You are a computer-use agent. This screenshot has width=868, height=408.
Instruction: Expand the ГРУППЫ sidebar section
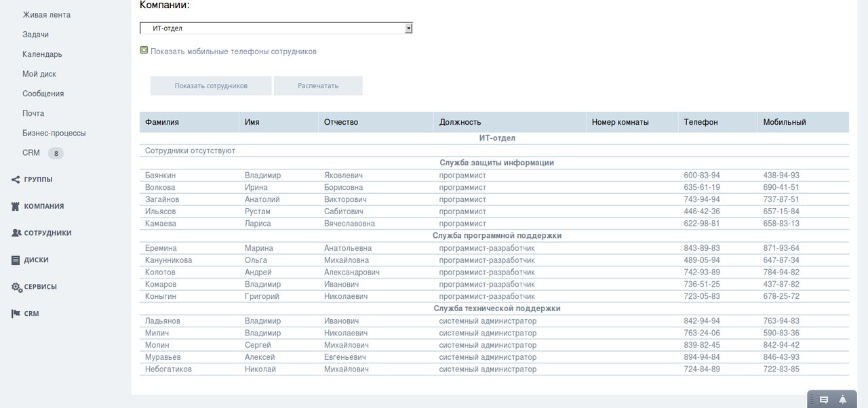click(38, 180)
